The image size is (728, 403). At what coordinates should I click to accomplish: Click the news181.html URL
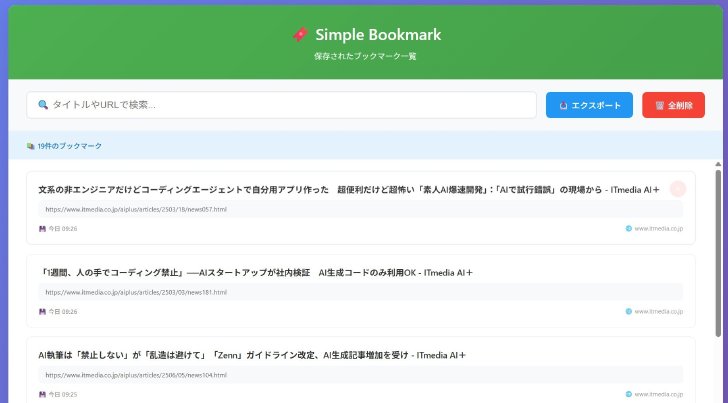coord(136,292)
